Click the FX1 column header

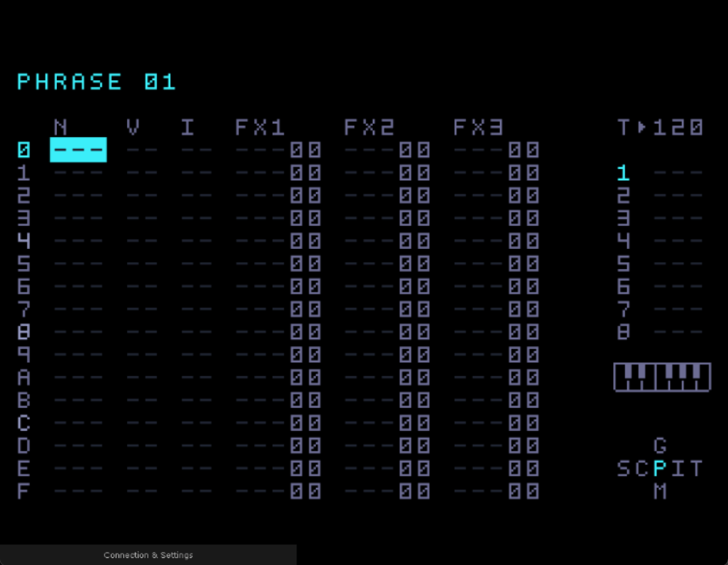point(260,128)
